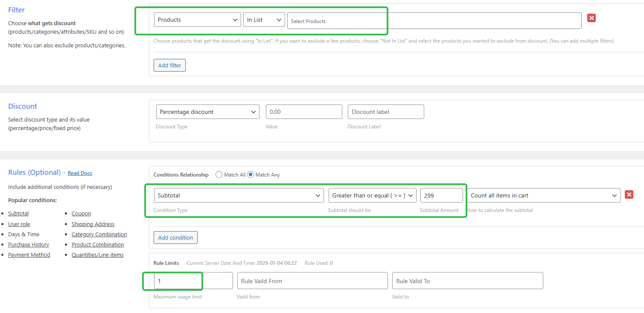Click the Add condition button
The width and height of the screenshot is (644, 313).
coord(175,237)
